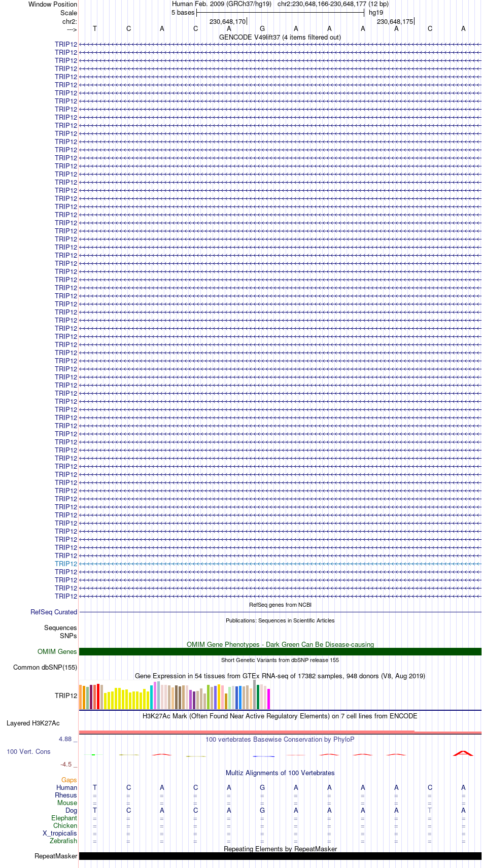Click the '--->' strand direction arrow

72,30
